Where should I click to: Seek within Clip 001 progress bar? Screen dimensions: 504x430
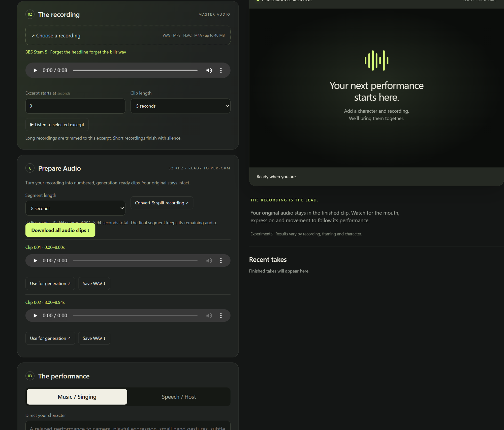[x=135, y=260]
